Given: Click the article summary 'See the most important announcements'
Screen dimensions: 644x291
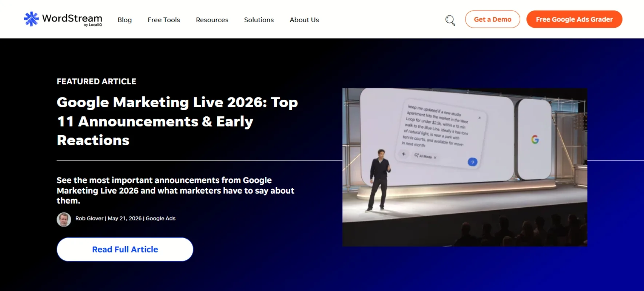Looking at the screenshot, I should pyautogui.click(x=175, y=190).
